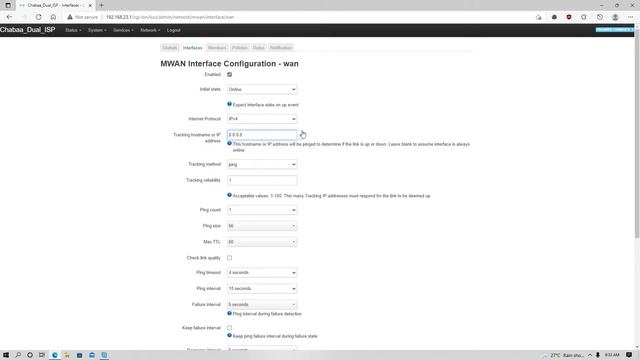The image size is (640, 360).
Task: Click the Cortana circle icon
Action: (30, 355)
